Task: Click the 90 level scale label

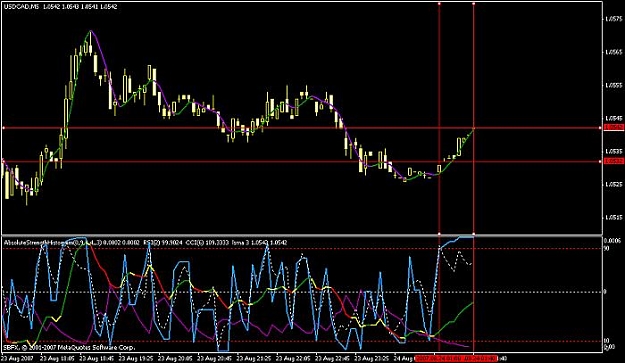Action: point(606,248)
